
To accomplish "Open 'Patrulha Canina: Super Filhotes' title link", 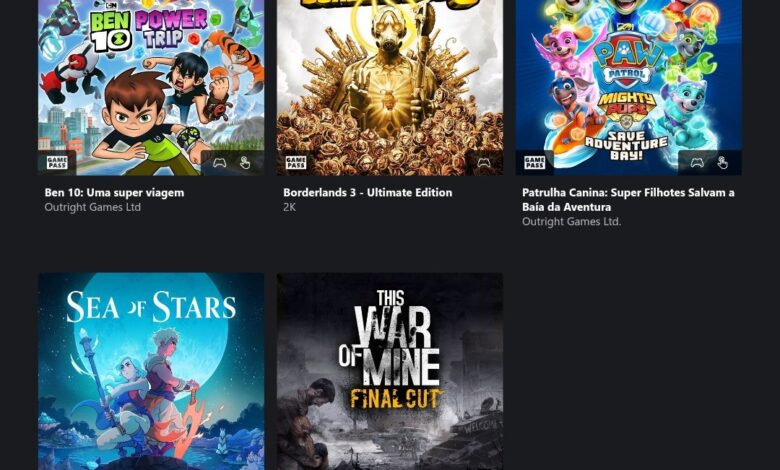I will point(628,199).
